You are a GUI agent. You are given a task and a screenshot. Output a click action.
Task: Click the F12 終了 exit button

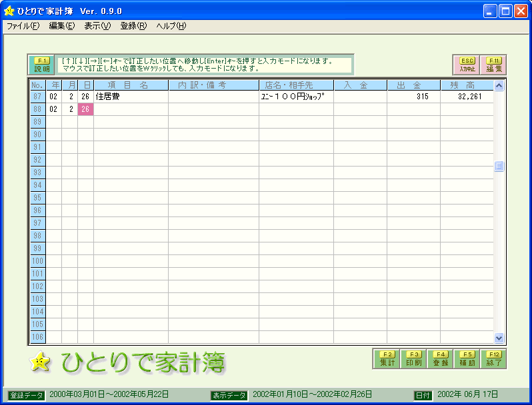pyautogui.click(x=494, y=359)
